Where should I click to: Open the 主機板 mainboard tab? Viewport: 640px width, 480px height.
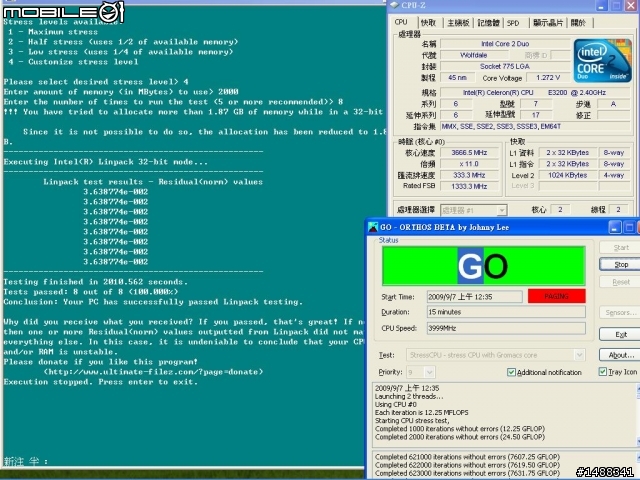pos(458,23)
